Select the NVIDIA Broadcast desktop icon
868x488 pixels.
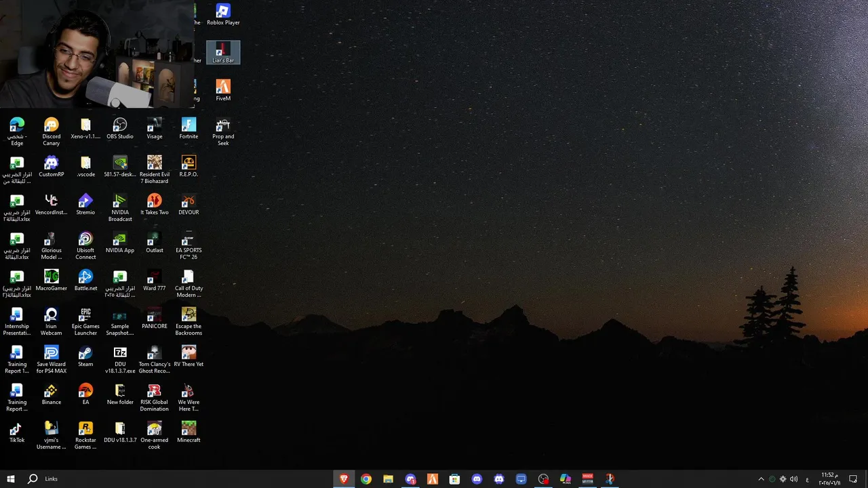pyautogui.click(x=120, y=207)
